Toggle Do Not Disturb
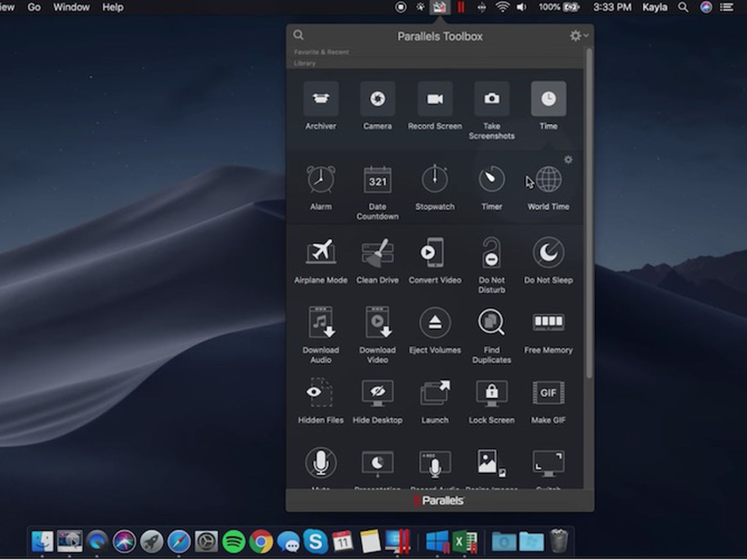Viewport: 747px width, 560px height. tap(492, 252)
